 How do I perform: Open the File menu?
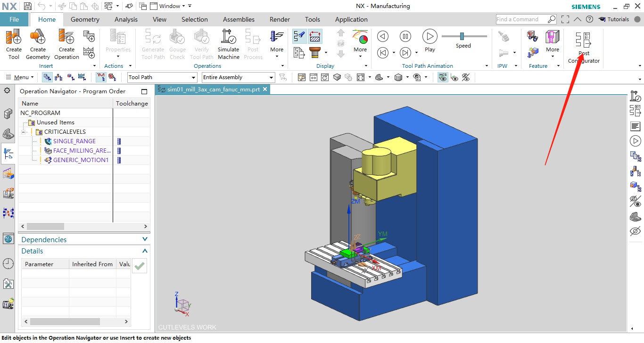click(14, 19)
